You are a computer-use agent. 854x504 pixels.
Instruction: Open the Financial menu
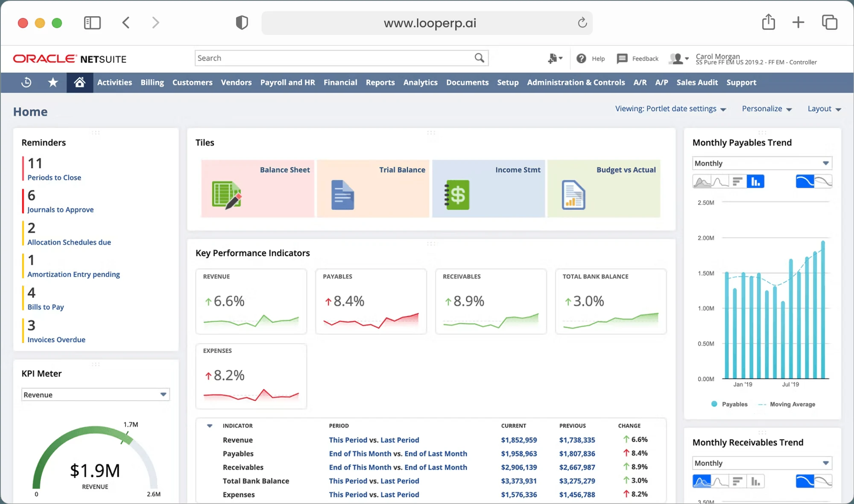pyautogui.click(x=340, y=82)
